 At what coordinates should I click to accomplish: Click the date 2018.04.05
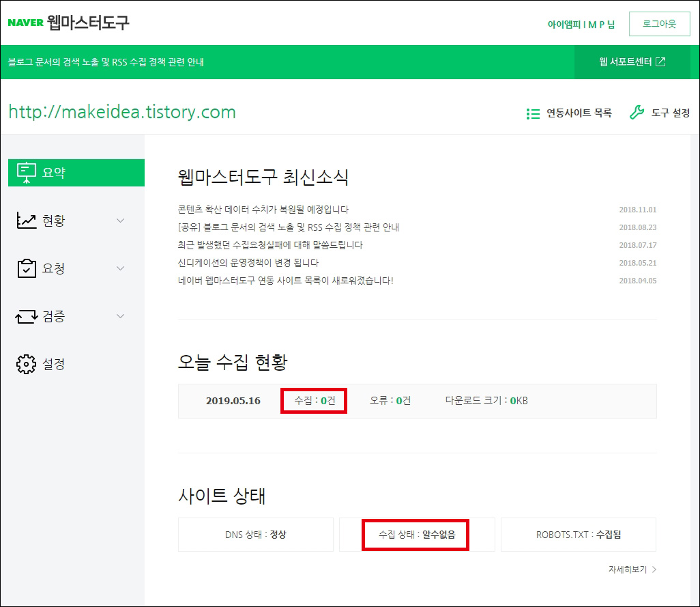point(637,281)
